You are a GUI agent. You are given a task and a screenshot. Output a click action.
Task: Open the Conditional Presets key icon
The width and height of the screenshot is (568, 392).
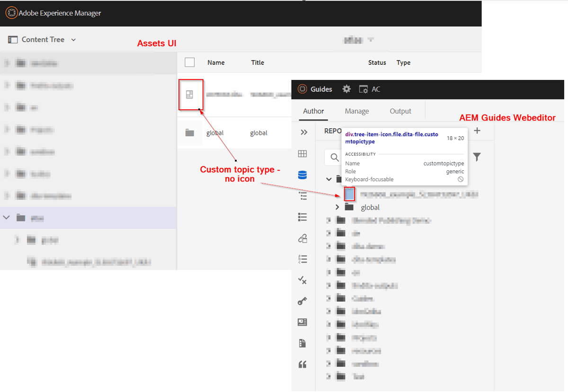303,301
